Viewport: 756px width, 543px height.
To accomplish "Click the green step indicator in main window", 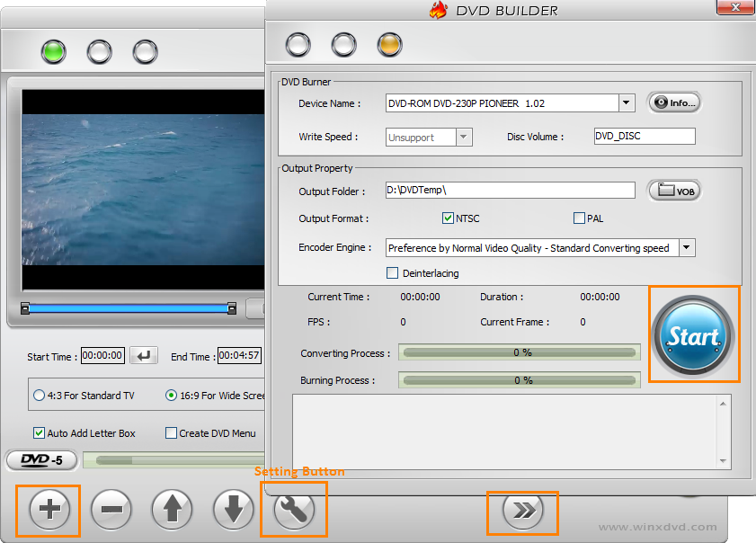I will 54,51.
